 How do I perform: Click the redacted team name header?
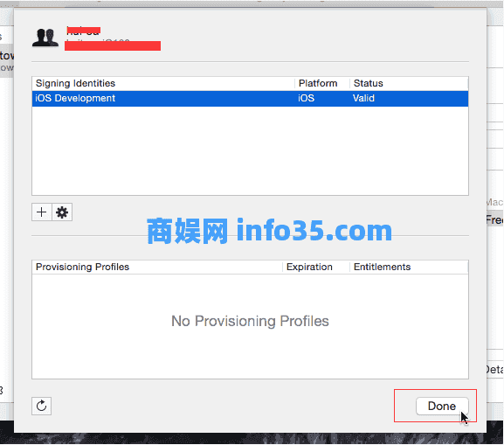[84, 31]
